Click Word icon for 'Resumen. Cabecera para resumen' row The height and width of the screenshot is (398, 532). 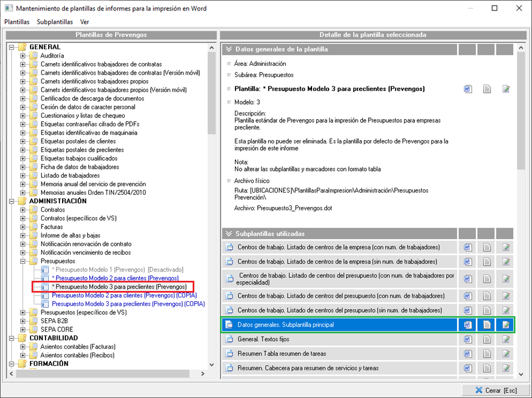click(468, 368)
